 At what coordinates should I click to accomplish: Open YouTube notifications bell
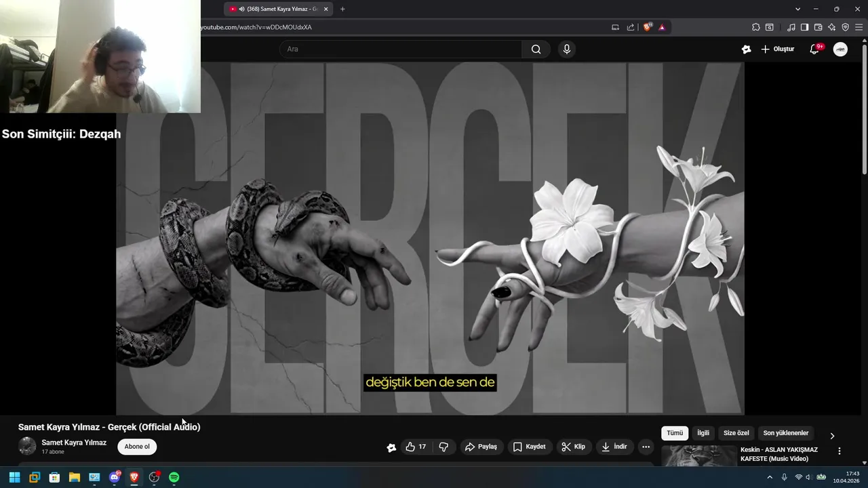click(x=814, y=49)
